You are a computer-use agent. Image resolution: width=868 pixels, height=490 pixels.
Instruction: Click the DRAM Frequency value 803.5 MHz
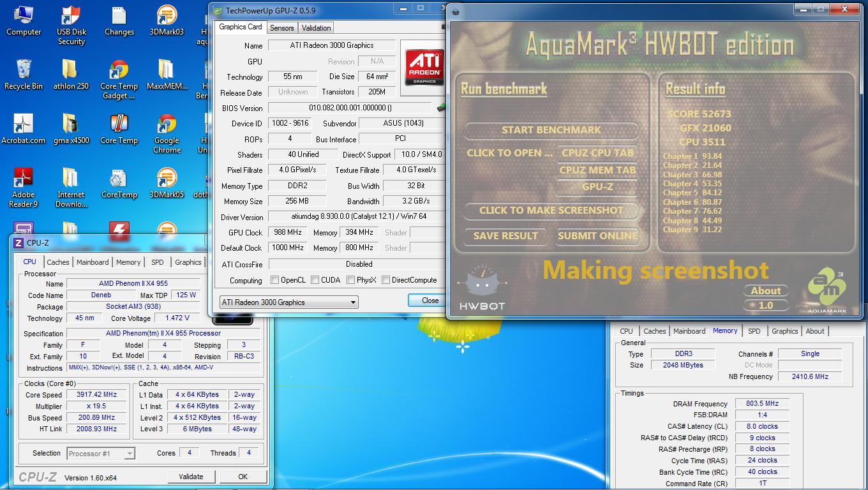coord(762,404)
